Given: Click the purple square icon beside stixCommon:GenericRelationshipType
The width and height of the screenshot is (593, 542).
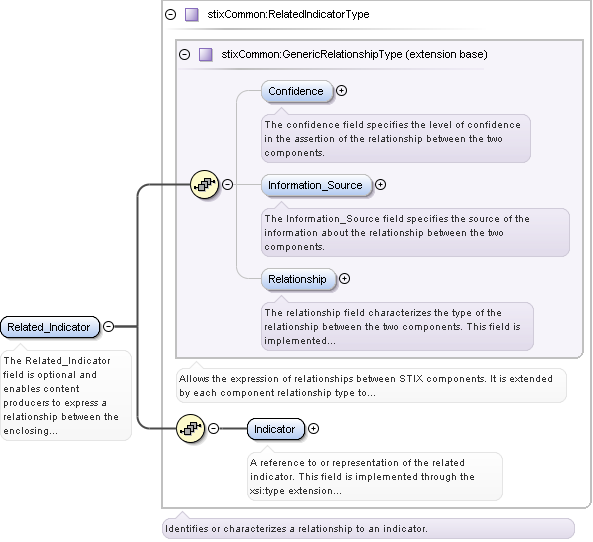Looking at the screenshot, I should (x=206, y=54).
